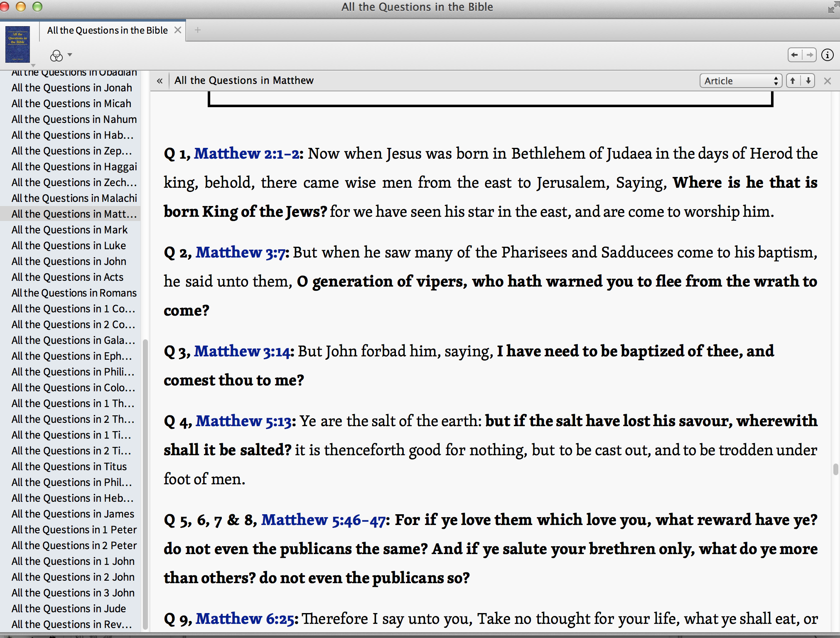Screen dimensions: 840x638
Task: Select All the Questions in John
Action: point(69,261)
